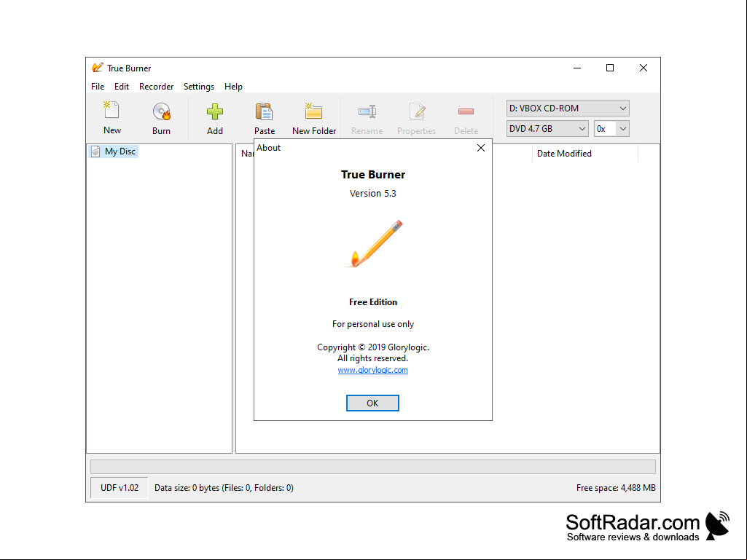
Task: Click the 'For personal use only' text
Action: pos(373,324)
